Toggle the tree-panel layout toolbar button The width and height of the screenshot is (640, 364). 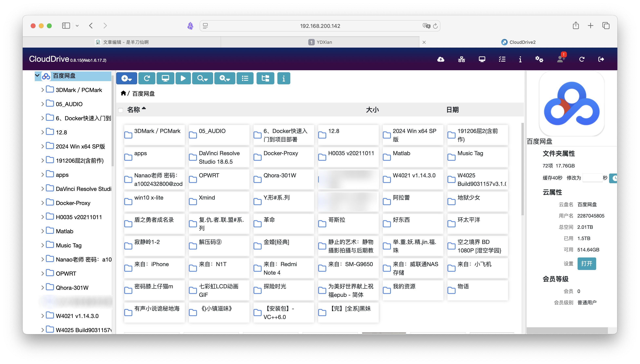point(265,78)
